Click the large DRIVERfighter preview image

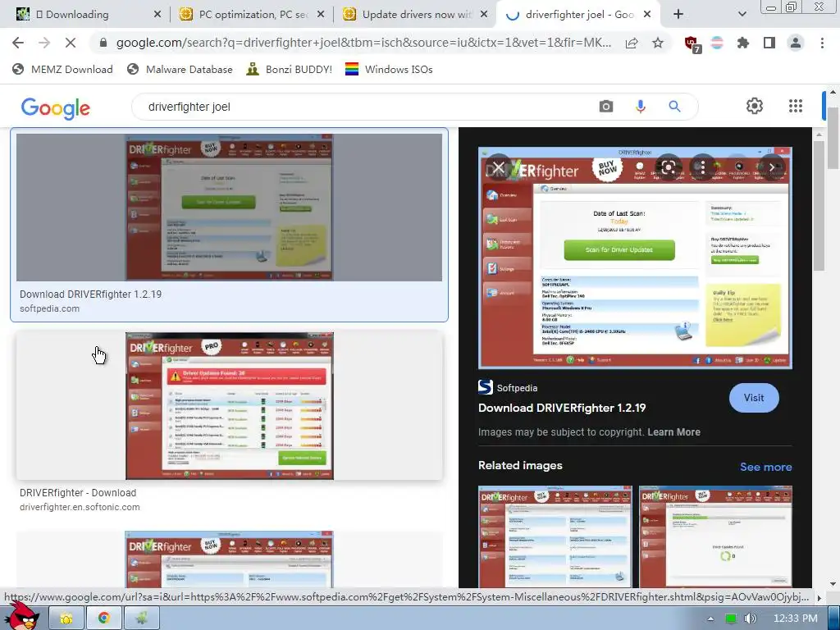tap(635, 258)
